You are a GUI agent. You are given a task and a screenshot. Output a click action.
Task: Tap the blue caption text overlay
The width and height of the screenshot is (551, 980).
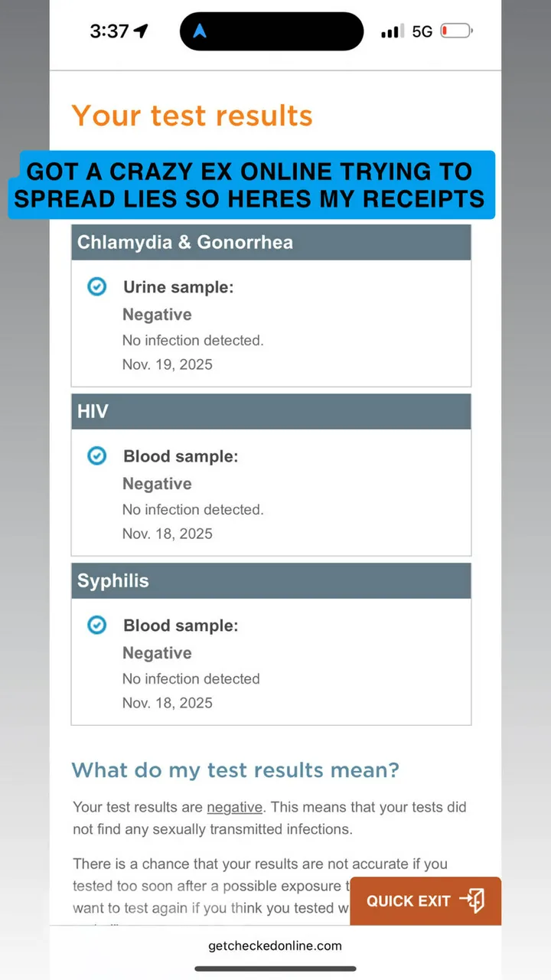tap(252, 185)
